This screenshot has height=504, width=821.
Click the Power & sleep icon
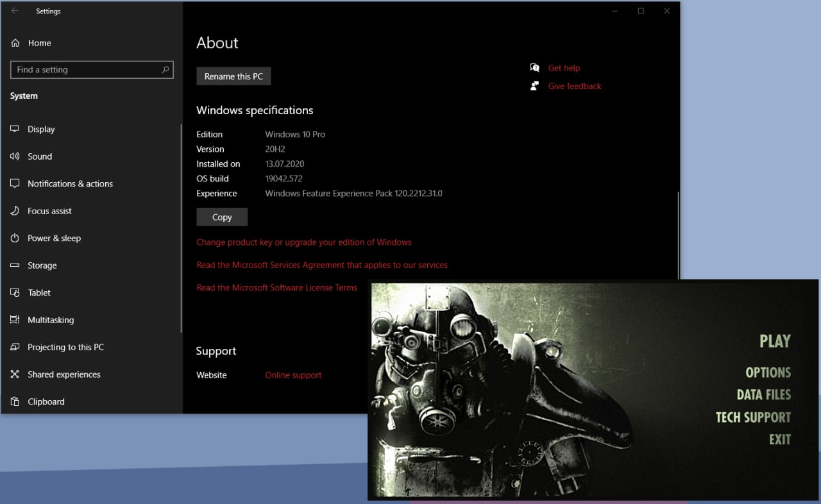[15, 238]
